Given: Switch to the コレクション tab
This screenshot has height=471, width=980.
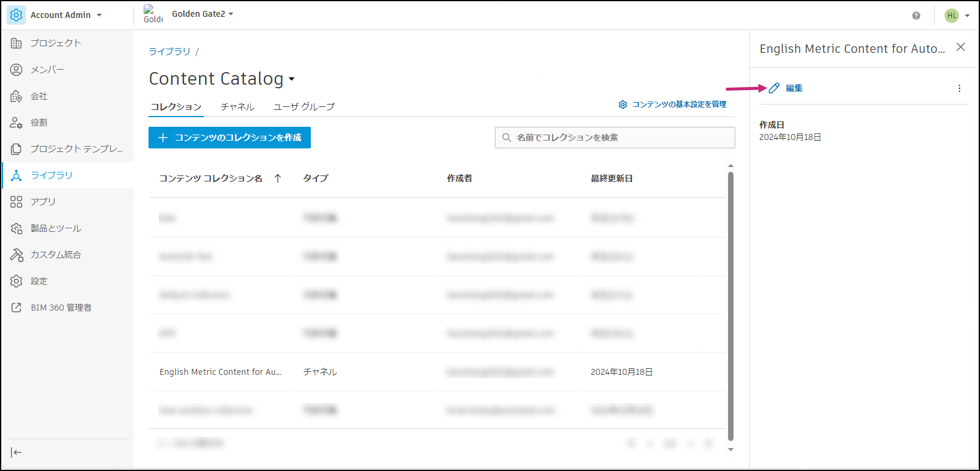Looking at the screenshot, I should tap(176, 107).
